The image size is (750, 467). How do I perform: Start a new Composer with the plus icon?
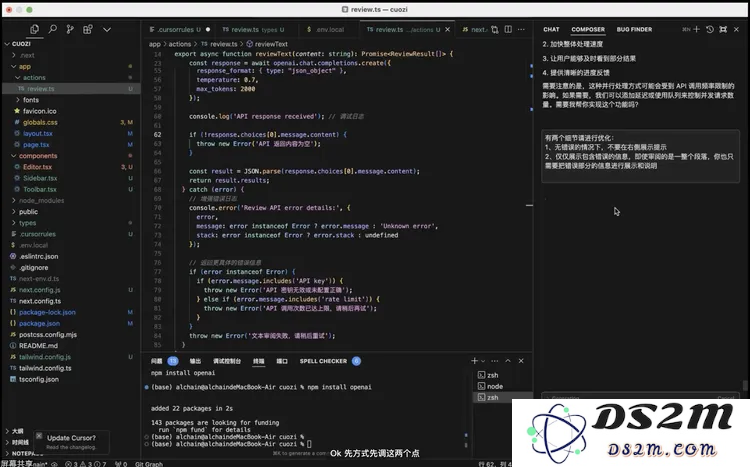click(x=696, y=30)
